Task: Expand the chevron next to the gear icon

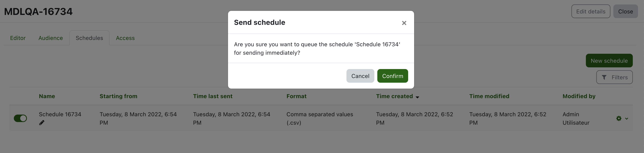Action: click(x=626, y=119)
